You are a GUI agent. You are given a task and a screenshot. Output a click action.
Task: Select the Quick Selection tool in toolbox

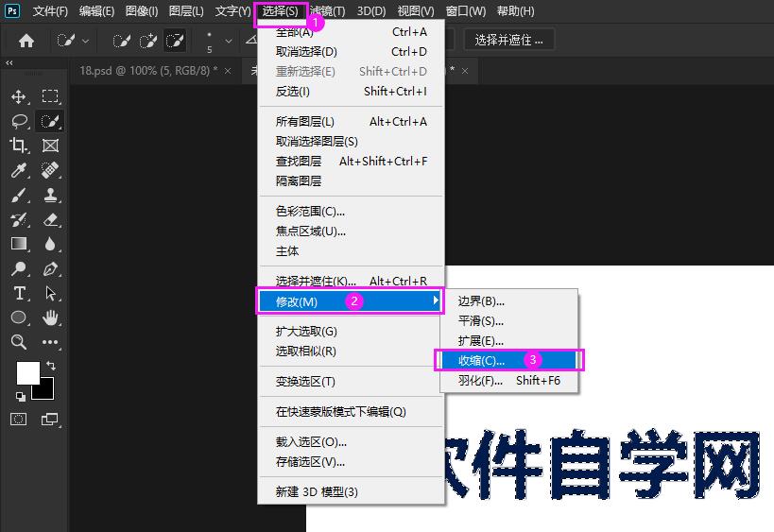50,121
